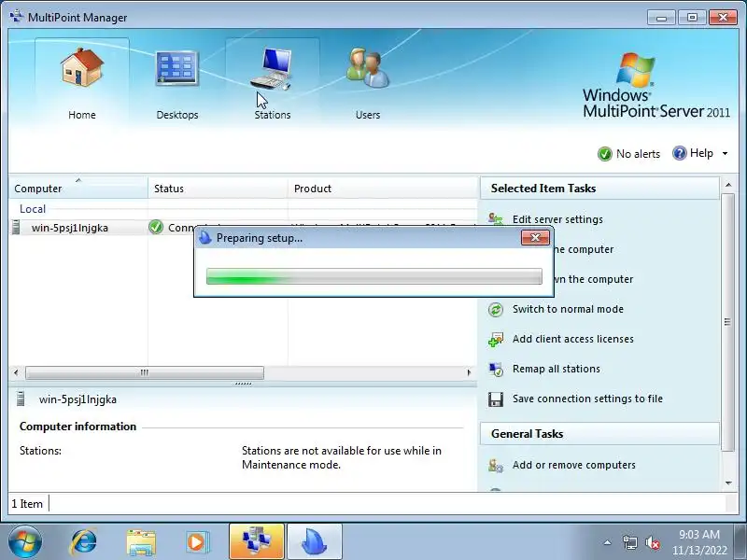Viewport: 747px width, 560px height.
Task: Click the Remap all stations icon
Action: (496, 370)
